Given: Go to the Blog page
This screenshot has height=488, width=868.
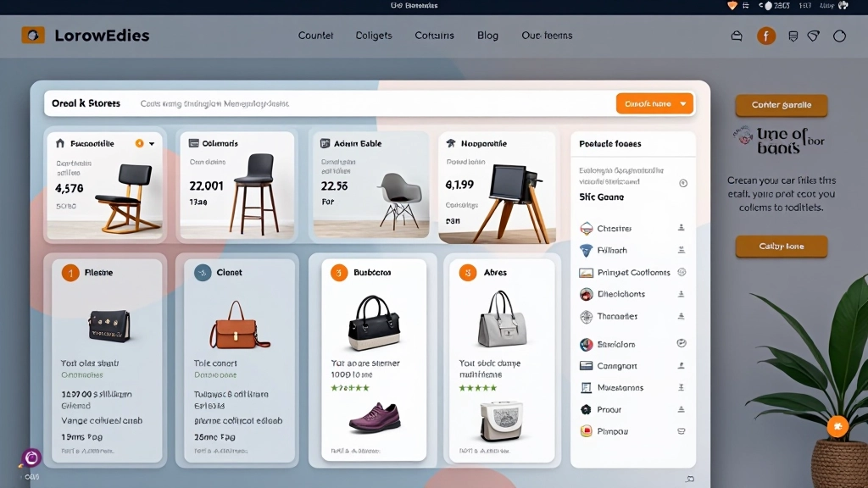Looking at the screenshot, I should pyautogui.click(x=487, y=36).
